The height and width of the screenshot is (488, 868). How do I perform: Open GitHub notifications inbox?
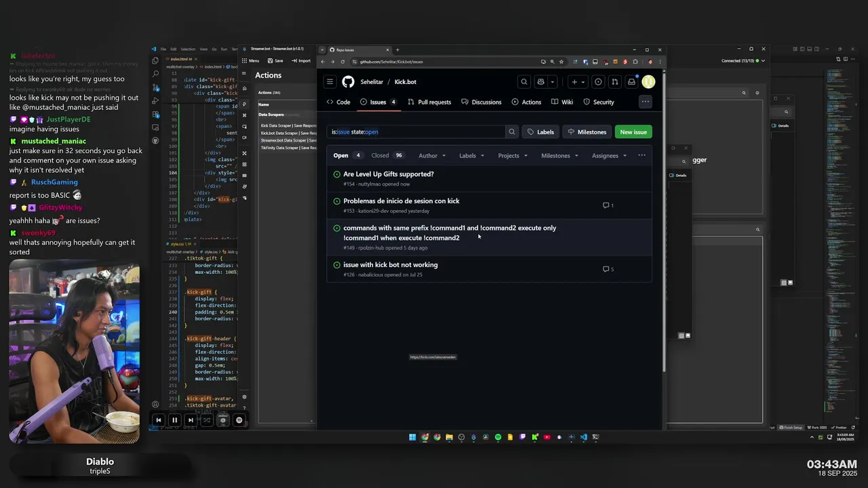point(631,82)
